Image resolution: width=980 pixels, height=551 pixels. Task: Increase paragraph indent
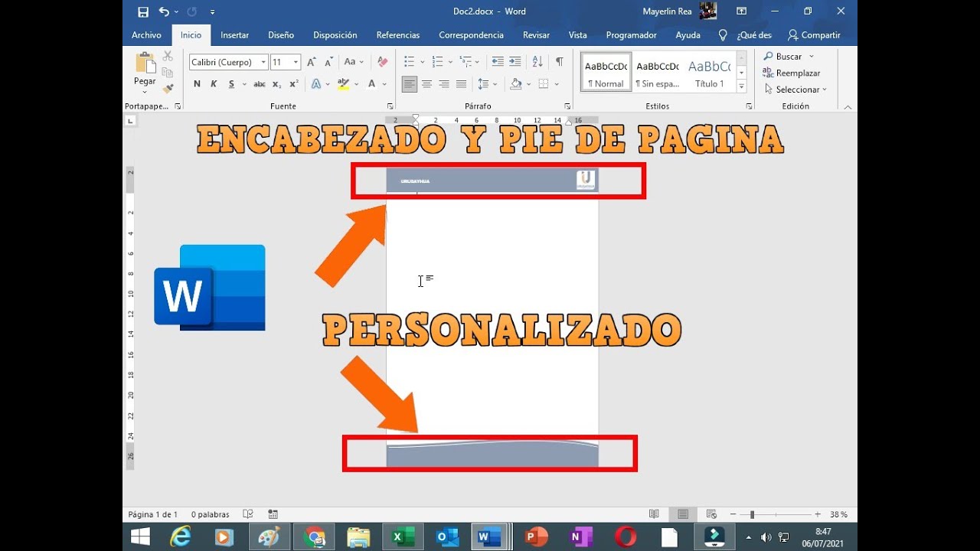(515, 62)
